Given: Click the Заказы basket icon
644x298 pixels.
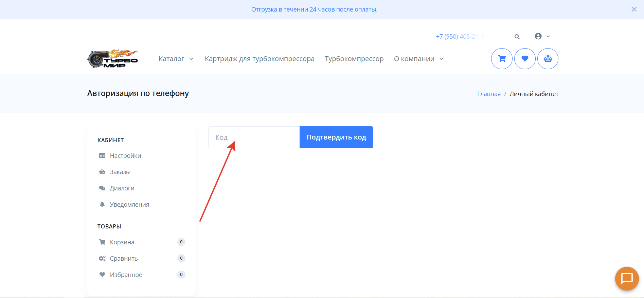Looking at the screenshot, I should pos(102,172).
